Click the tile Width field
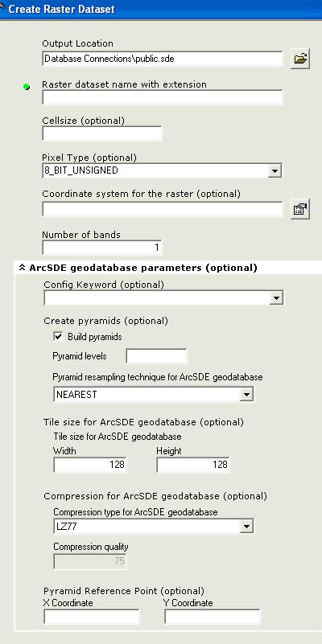The height and width of the screenshot is (644, 322). 90,465
